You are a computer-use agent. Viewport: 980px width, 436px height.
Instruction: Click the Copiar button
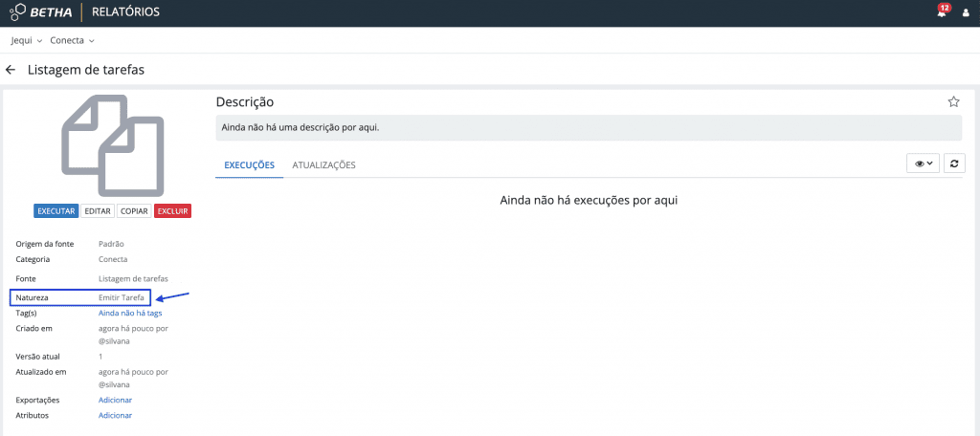pos(134,211)
